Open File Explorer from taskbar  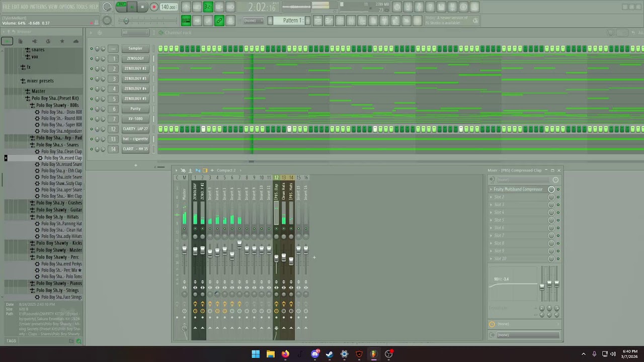pos(271,354)
